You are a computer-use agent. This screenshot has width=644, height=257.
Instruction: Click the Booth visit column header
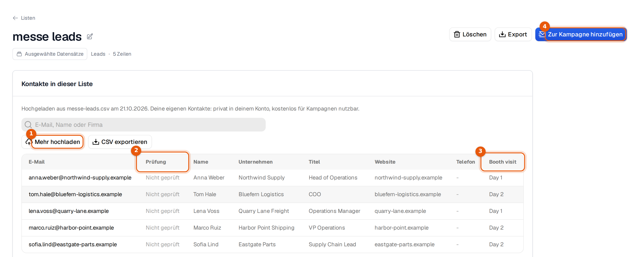pyautogui.click(x=503, y=162)
